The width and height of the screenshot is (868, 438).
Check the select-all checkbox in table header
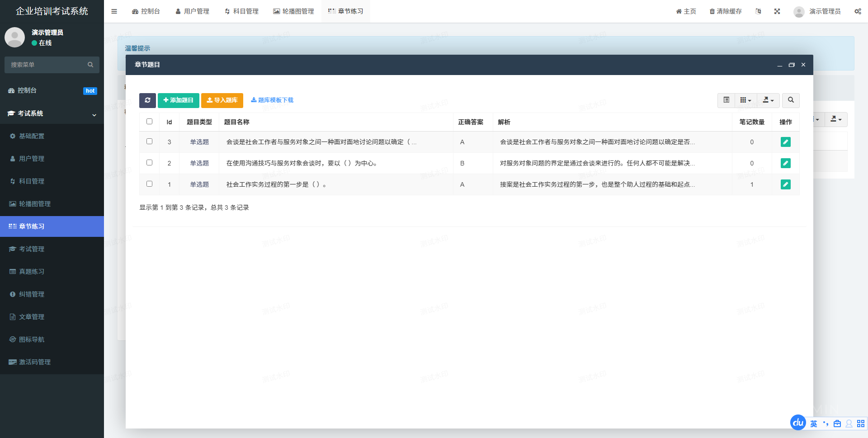(x=150, y=122)
